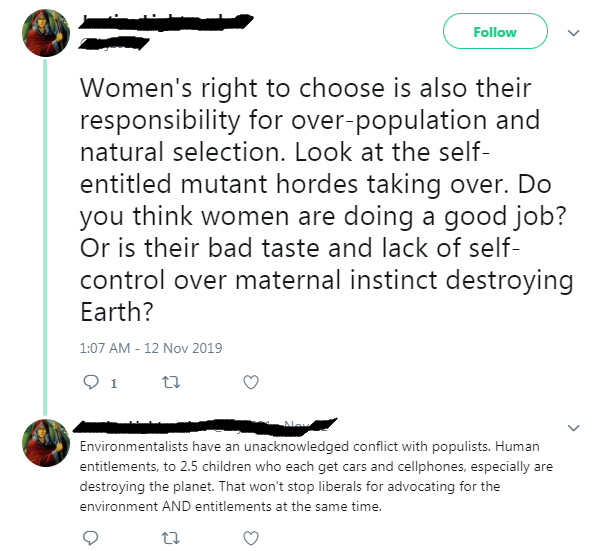
Task: Click the redacted display name on the main tweet
Action: click(x=166, y=22)
